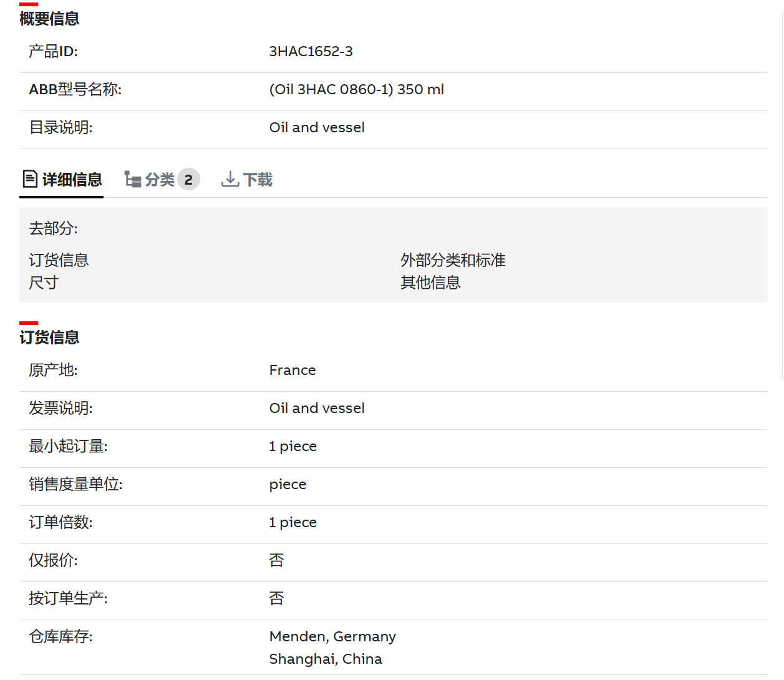This screenshot has width=784, height=680.
Task: Click the value (Oil 3HAC 0860-1) 350 ml
Action: tap(356, 89)
